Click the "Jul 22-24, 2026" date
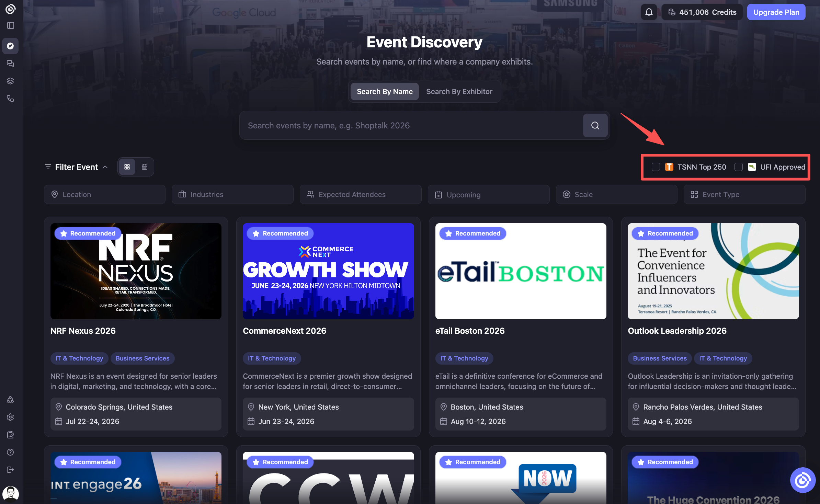The height and width of the screenshot is (504, 820). tap(92, 422)
